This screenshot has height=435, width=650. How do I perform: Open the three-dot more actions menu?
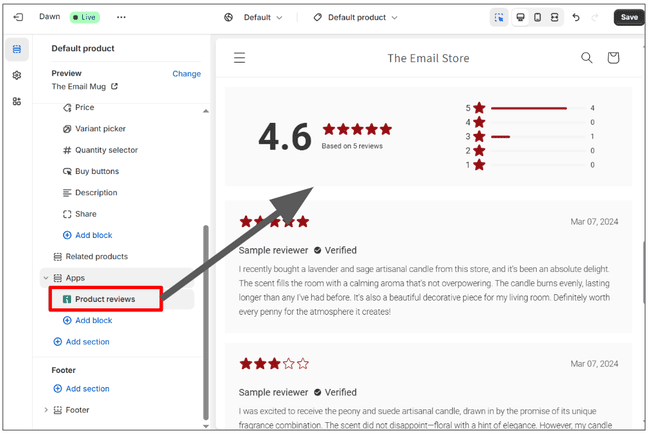121,17
